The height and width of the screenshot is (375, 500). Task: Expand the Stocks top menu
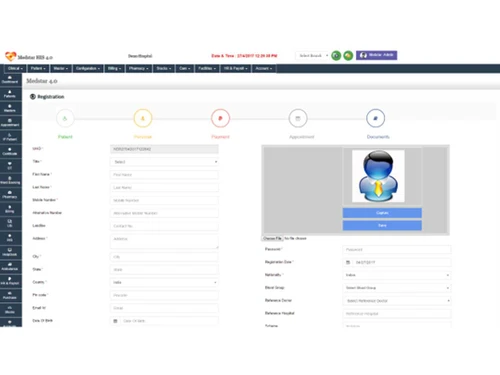click(164, 68)
